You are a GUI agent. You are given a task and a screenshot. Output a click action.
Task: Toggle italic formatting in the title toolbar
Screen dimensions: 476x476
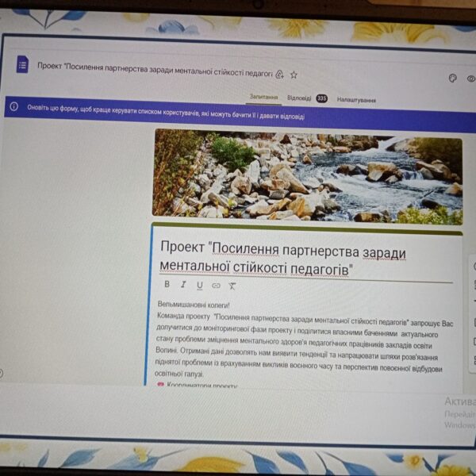(x=183, y=284)
